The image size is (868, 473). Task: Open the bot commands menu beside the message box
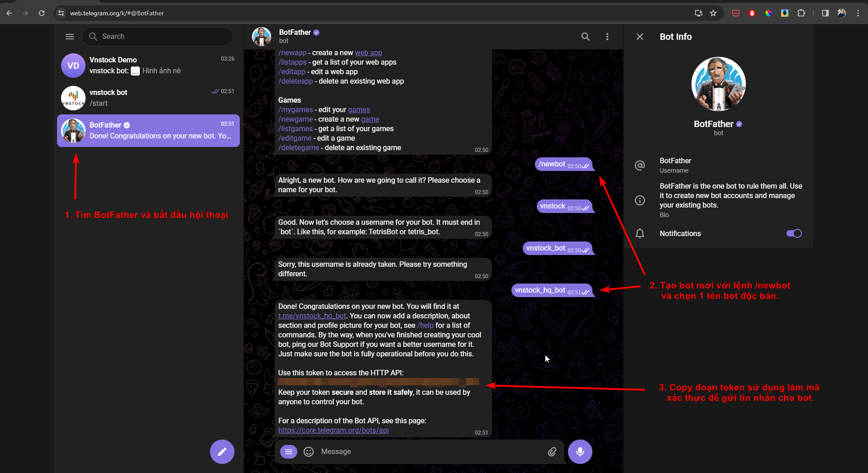[x=288, y=451]
